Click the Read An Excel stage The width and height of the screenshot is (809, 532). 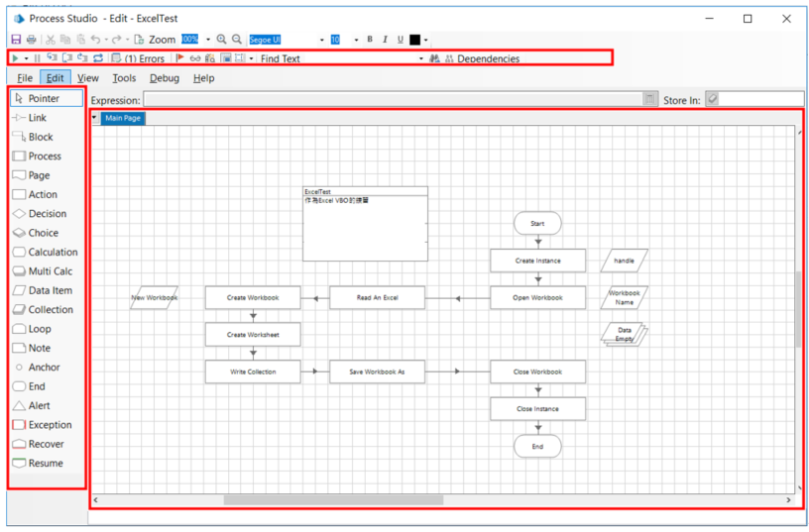(x=377, y=297)
